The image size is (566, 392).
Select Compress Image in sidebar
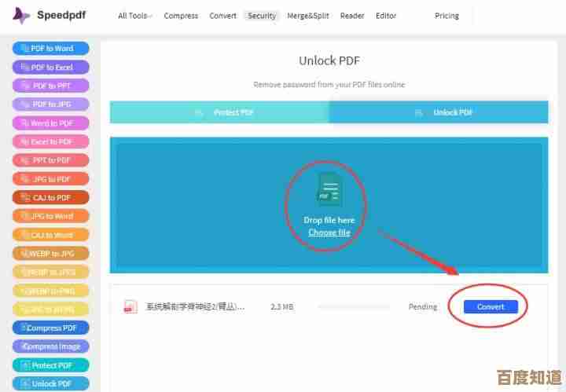tap(51, 346)
